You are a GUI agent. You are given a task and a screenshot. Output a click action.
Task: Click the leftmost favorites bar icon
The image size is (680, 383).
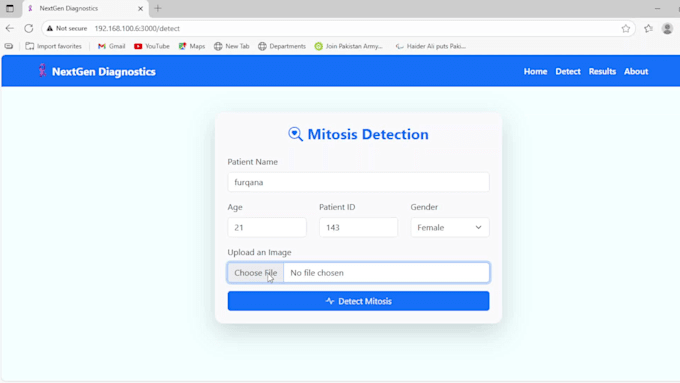point(9,46)
